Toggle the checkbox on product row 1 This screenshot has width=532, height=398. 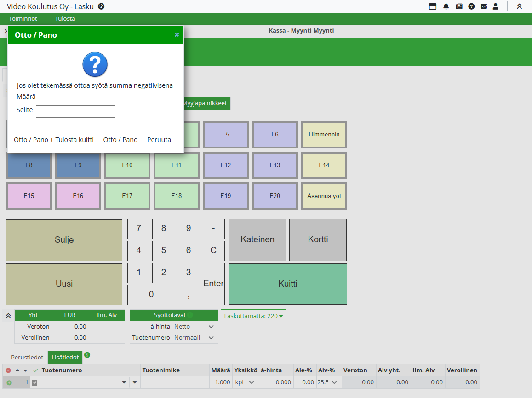click(34, 382)
